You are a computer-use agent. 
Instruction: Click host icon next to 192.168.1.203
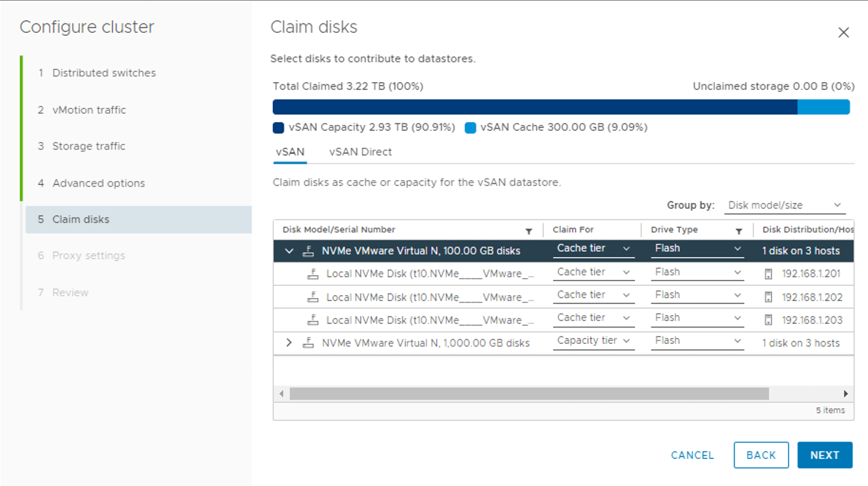[x=769, y=319]
